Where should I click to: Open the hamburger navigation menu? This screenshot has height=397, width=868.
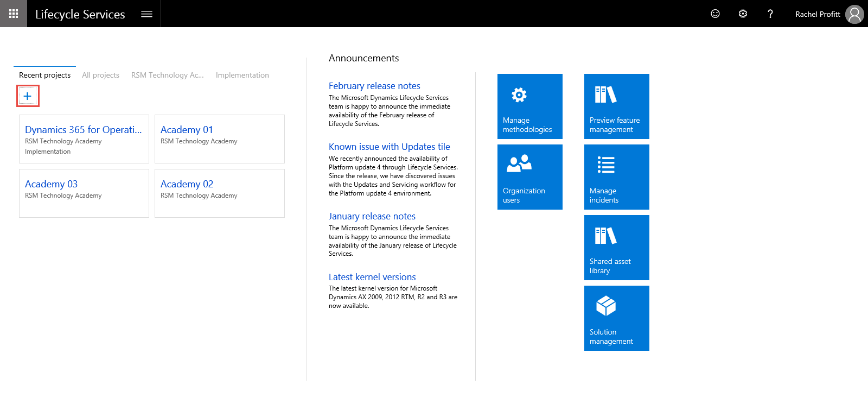click(x=146, y=14)
